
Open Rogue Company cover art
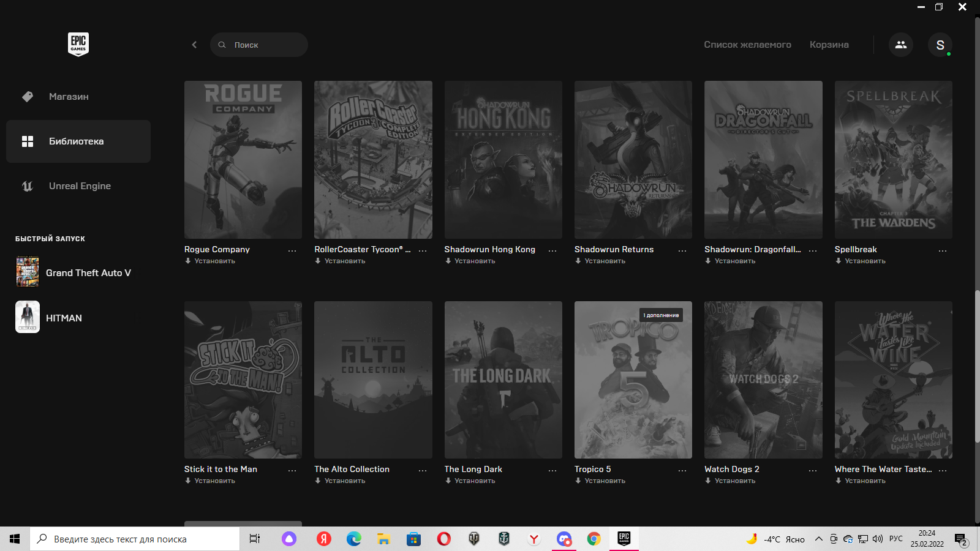pos(243,160)
